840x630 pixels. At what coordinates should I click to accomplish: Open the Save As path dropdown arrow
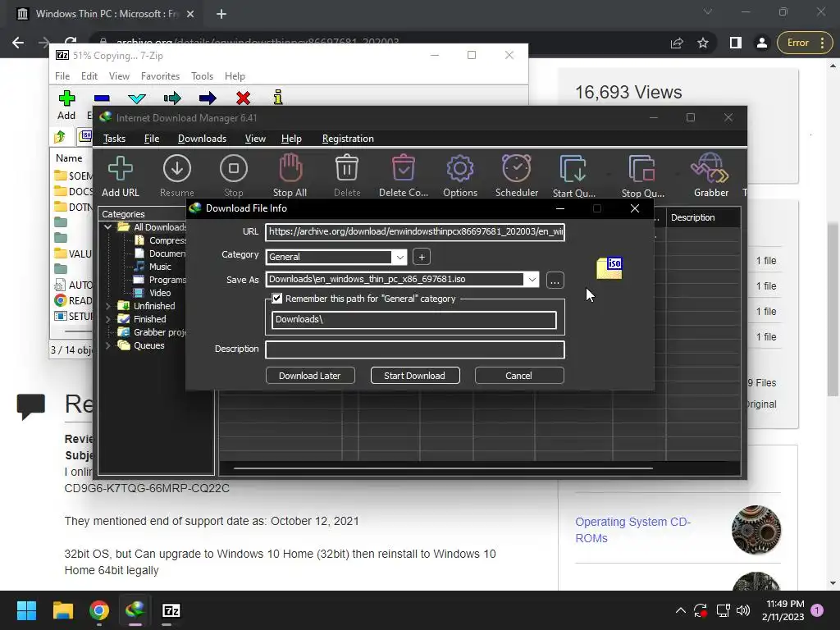(x=532, y=280)
